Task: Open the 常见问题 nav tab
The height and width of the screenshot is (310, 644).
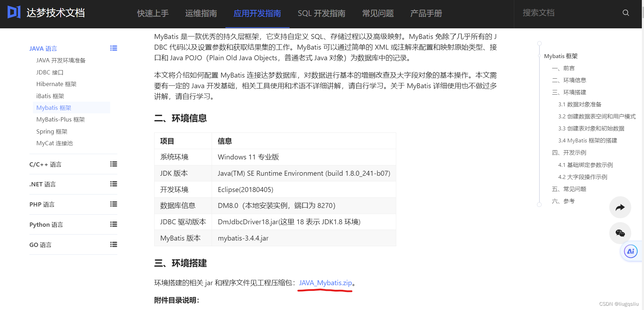Action: point(378,13)
